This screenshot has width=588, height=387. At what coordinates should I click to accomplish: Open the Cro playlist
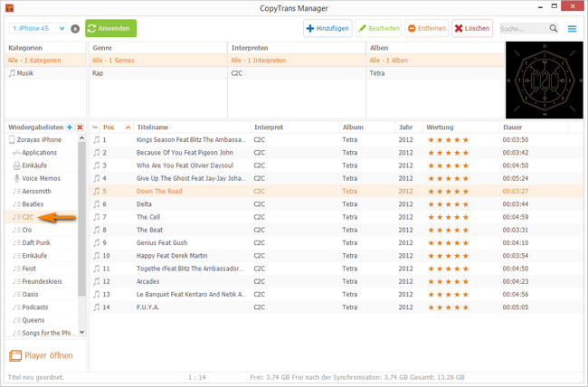coord(26,230)
